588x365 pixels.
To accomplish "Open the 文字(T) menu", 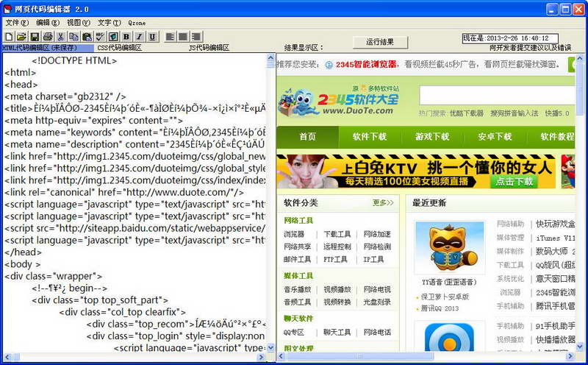I will pos(109,23).
